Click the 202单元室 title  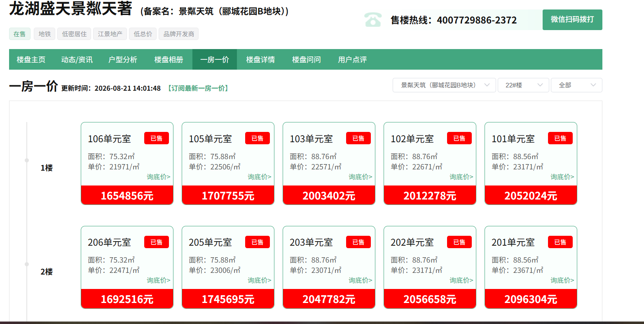click(x=412, y=242)
